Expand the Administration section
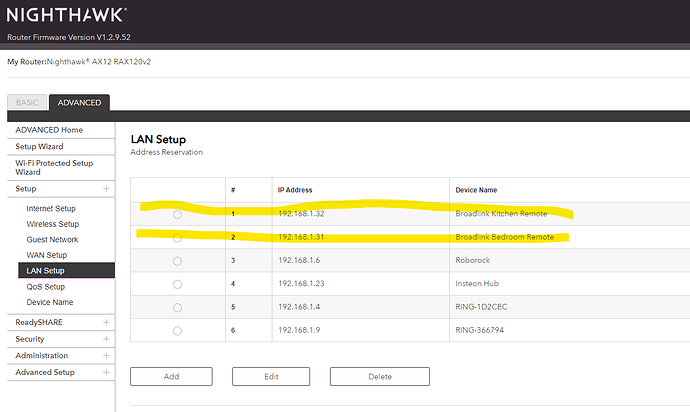 tap(106, 355)
